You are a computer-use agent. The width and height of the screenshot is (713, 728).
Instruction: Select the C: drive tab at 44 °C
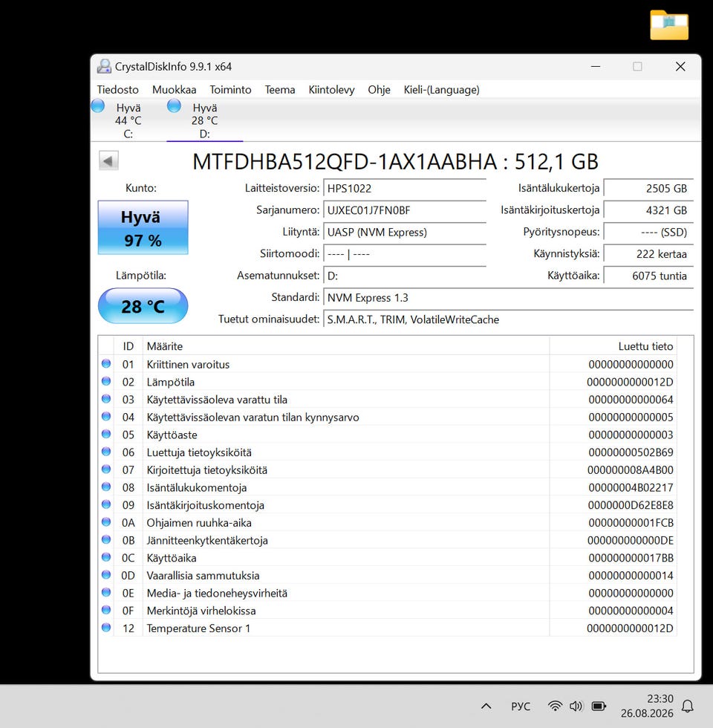[128, 120]
